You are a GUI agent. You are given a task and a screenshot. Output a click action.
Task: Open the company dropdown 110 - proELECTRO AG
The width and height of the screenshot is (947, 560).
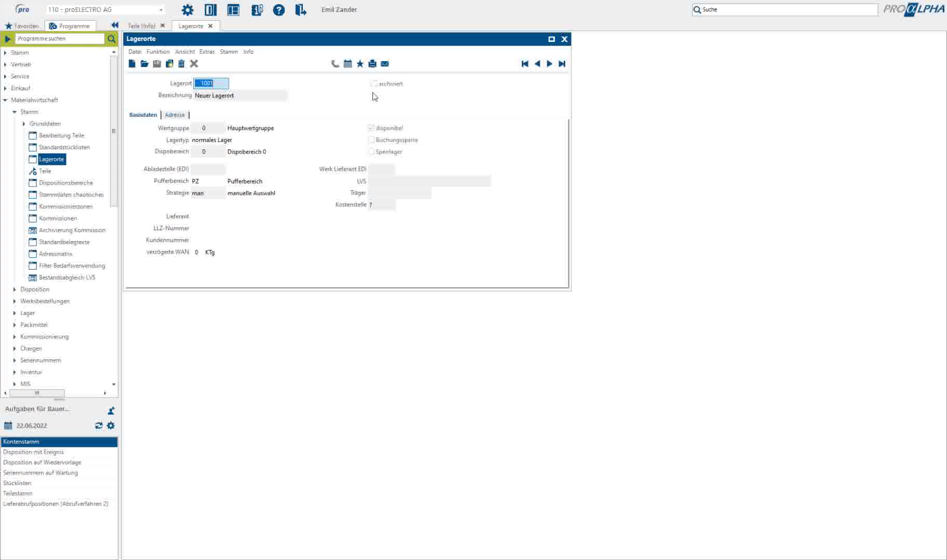[106, 10]
